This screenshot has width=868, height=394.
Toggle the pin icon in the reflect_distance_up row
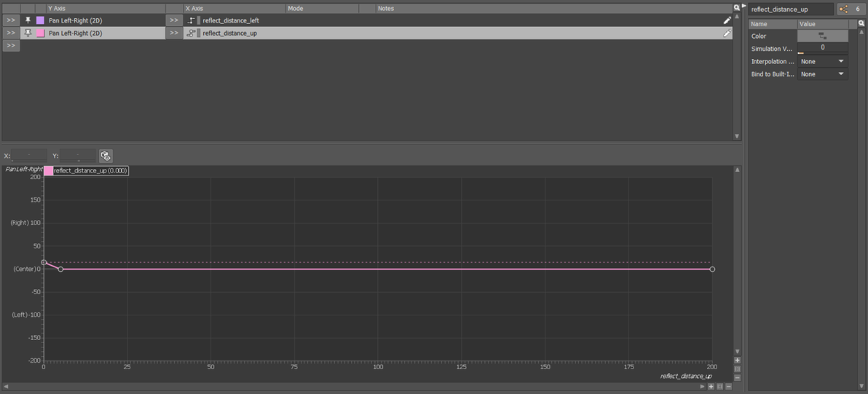[28, 34]
